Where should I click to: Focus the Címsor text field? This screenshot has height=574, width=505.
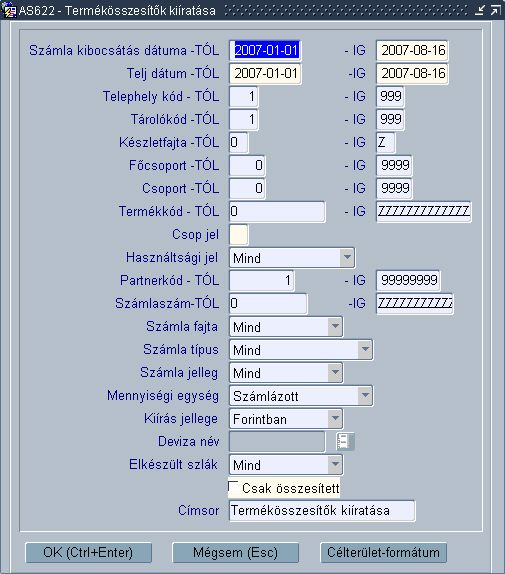(322, 510)
